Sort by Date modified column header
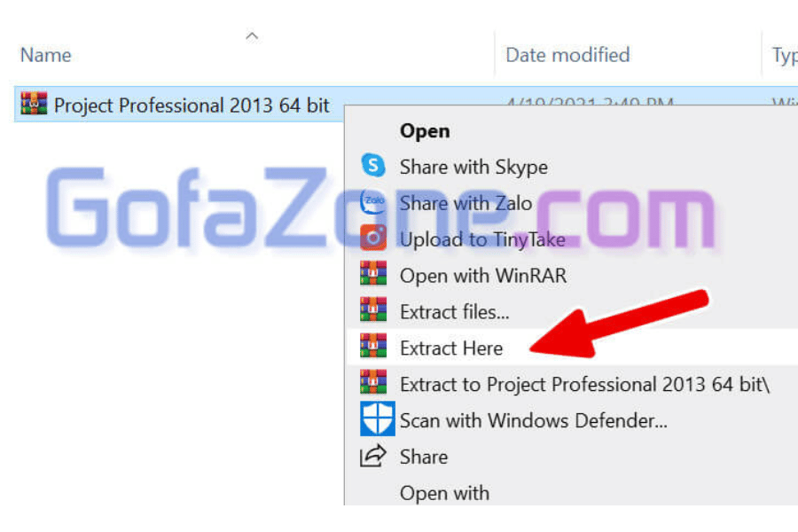Screen dimensions: 798x532 point(567,55)
